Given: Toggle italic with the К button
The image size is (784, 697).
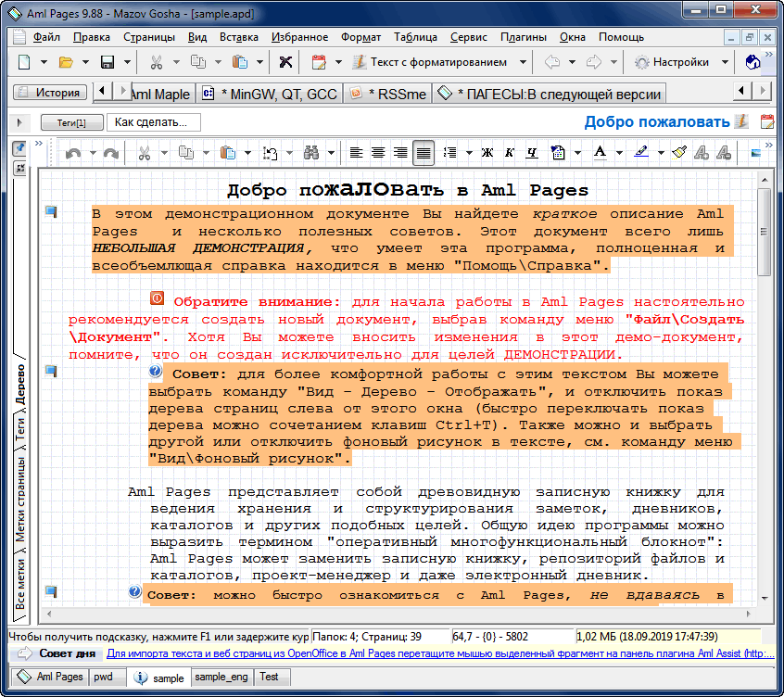Looking at the screenshot, I should click(510, 153).
